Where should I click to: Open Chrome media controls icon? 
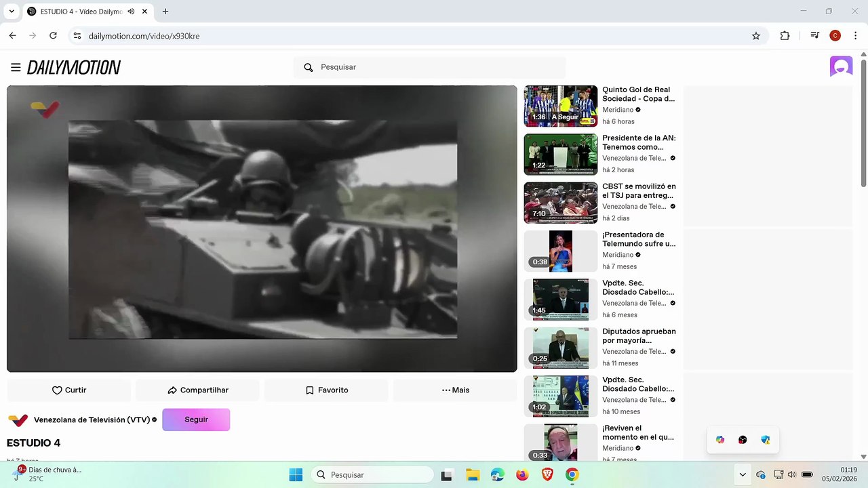point(814,36)
